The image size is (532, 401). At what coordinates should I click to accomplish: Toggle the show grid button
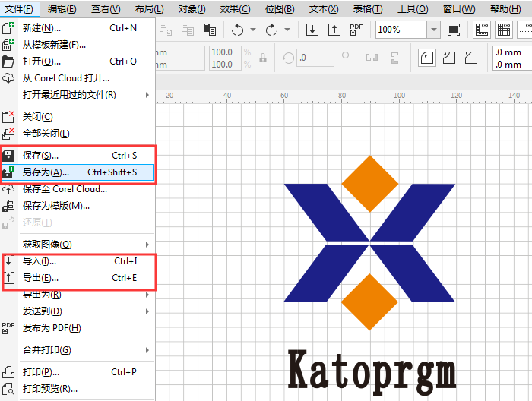point(503,30)
